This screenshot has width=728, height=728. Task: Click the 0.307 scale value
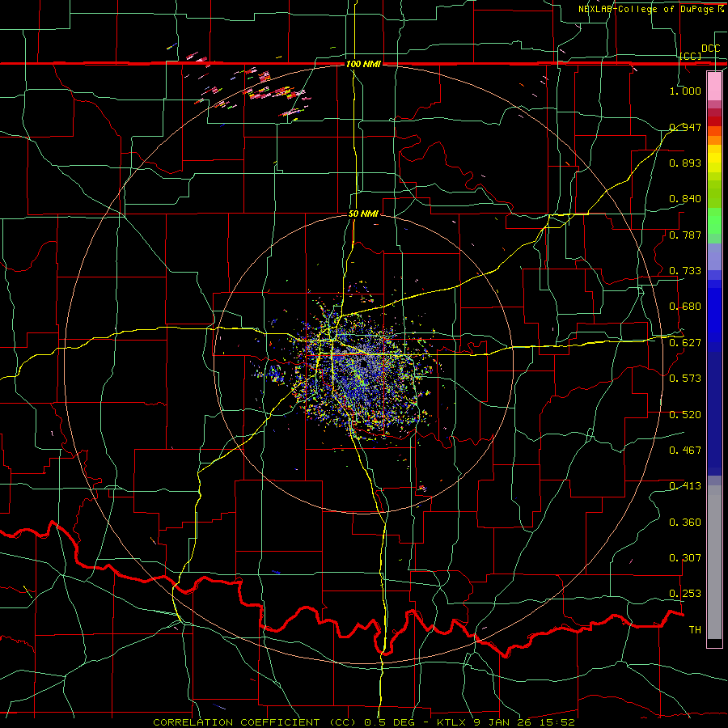pyautogui.click(x=685, y=558)
